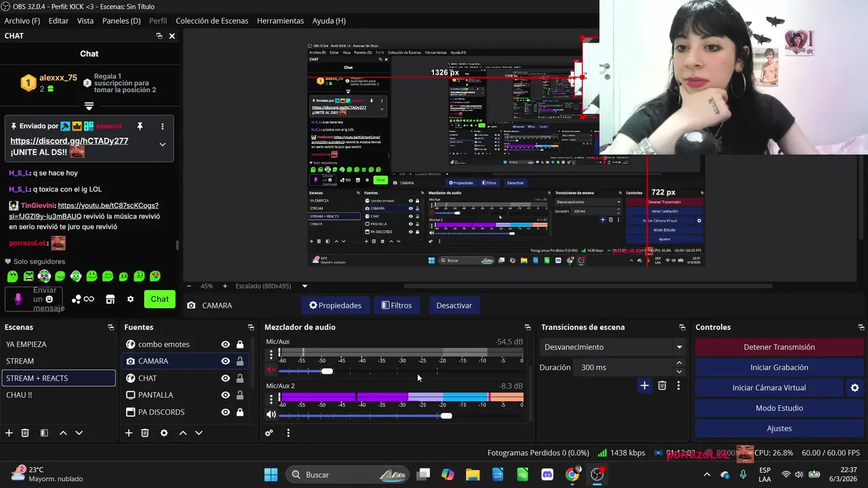Move scene down with arrow icon

pyautogui.click(x=79, y=432)
